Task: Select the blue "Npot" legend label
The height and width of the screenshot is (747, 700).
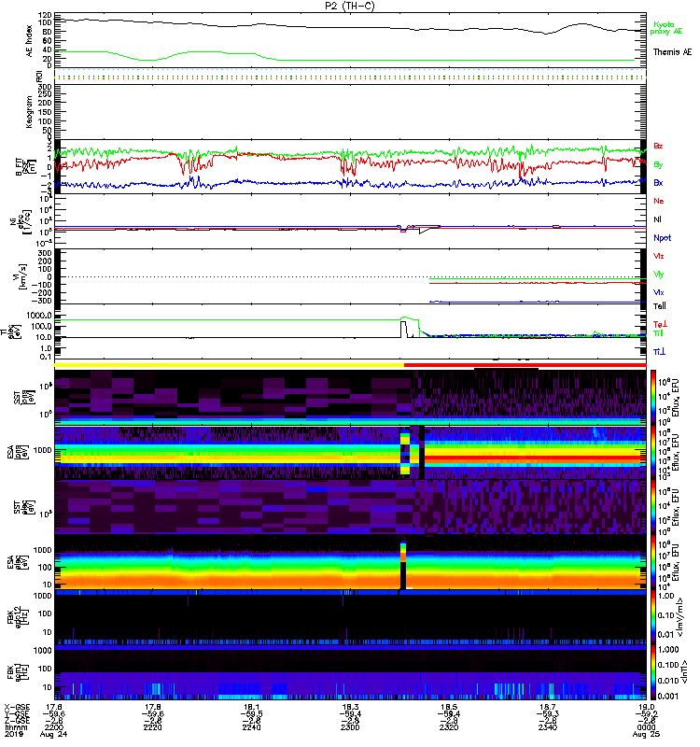Action: coord(663,238)
